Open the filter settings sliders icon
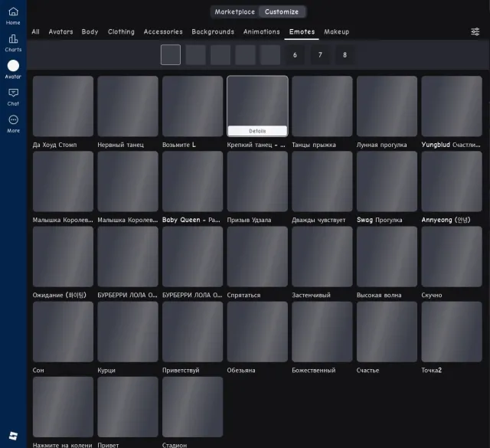The height and width of the screenshot is (448, 490). click(x=475, y=31)
